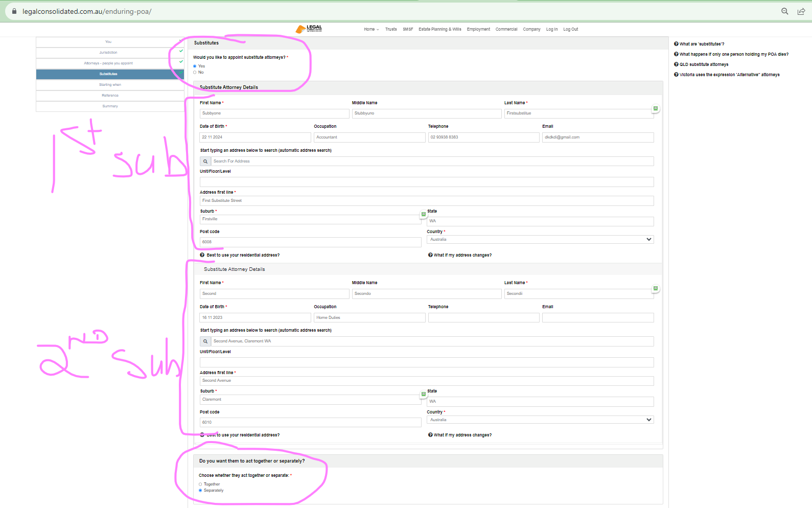Screen dimensions: 812x508
Task: Click the Log Out link
Action: click(x=571, y=29)
